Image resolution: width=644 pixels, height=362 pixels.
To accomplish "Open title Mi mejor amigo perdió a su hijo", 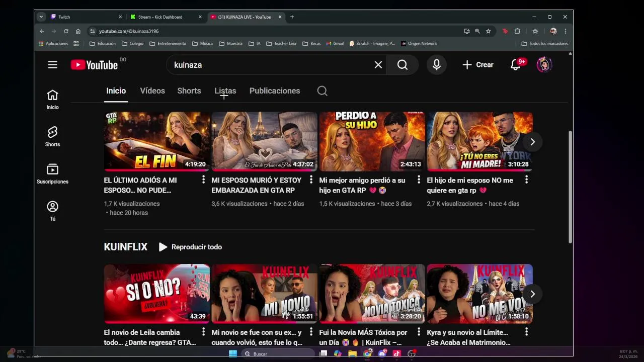I will pos(362,185).
